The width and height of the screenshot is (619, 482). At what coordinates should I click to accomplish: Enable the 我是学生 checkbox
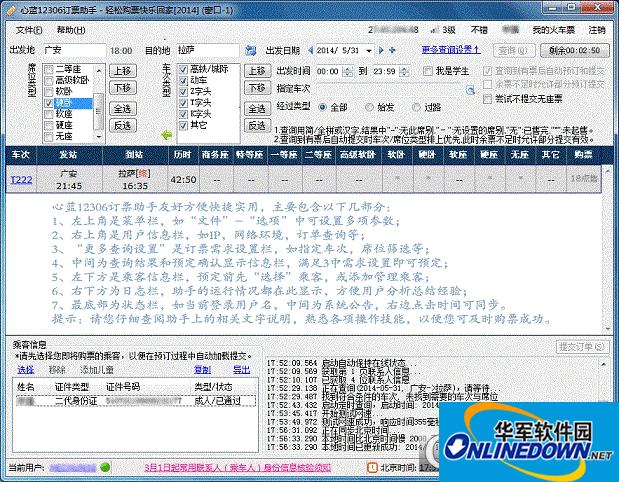click(x=427, y=71)
